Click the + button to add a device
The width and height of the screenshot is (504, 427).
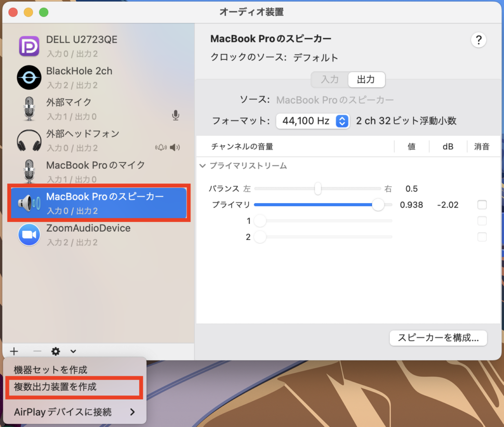pos(14,351)
